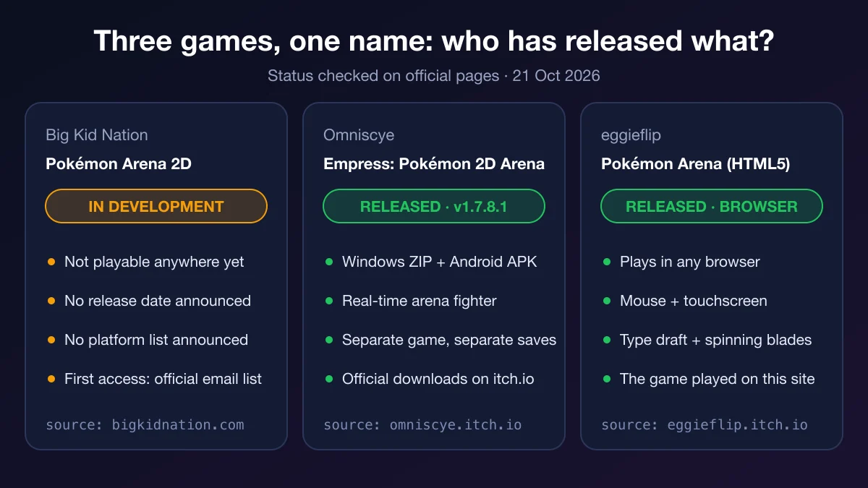The width and height of the screenshot is (868, 488).
Task: Select the "eggieflip" publisher name
Action: click(x=631, y=135)
